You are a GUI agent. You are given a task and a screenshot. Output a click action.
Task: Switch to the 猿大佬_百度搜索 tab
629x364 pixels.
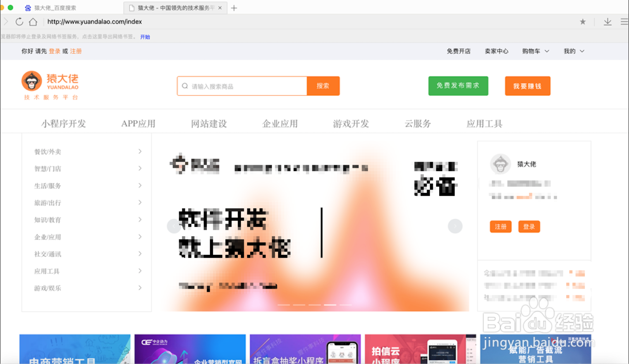[54, 7]
